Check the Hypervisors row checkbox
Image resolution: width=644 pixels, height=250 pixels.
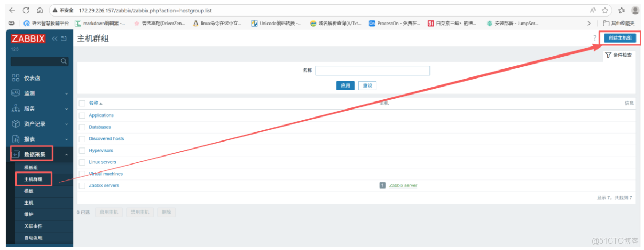(82, 151)
